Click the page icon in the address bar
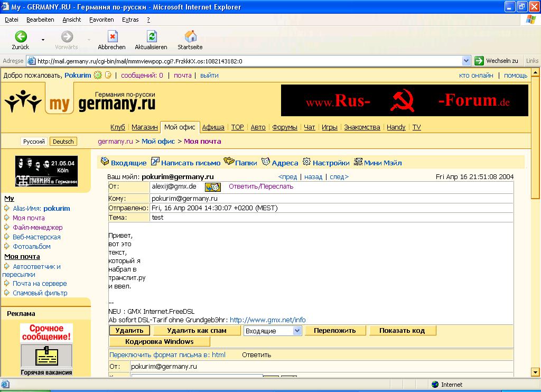 [x=31, y=61]
